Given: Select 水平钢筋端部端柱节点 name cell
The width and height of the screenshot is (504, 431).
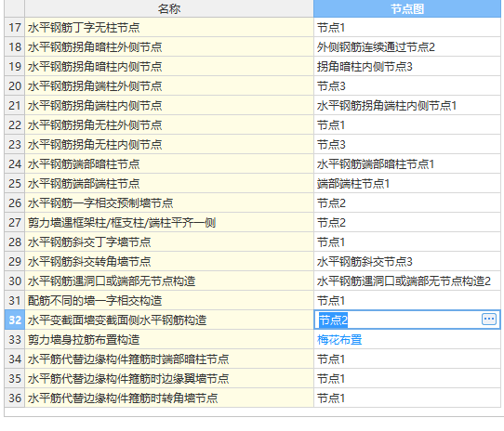Looking at the screenshot, I should pos(169,184).
